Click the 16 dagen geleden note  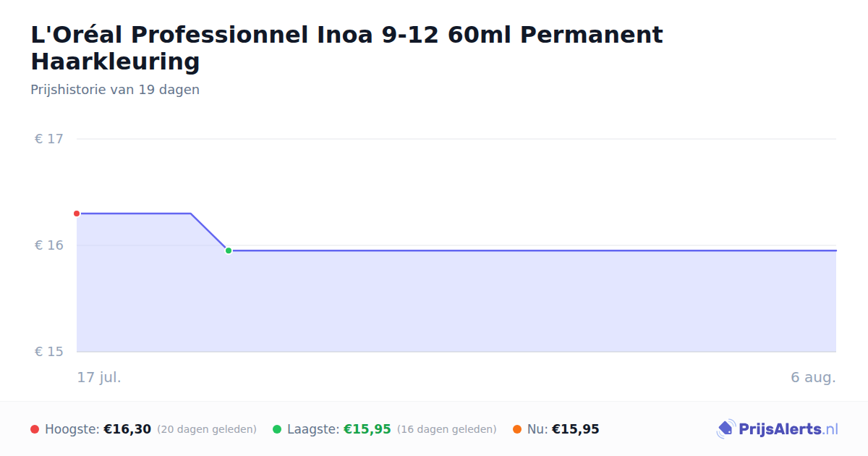click(447, 429)
